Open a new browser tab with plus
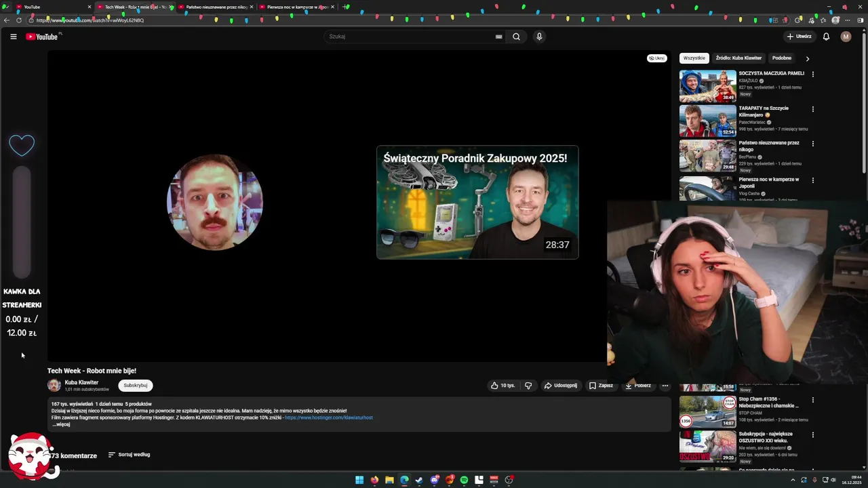868x488 pixels. [x=346, y=7]
